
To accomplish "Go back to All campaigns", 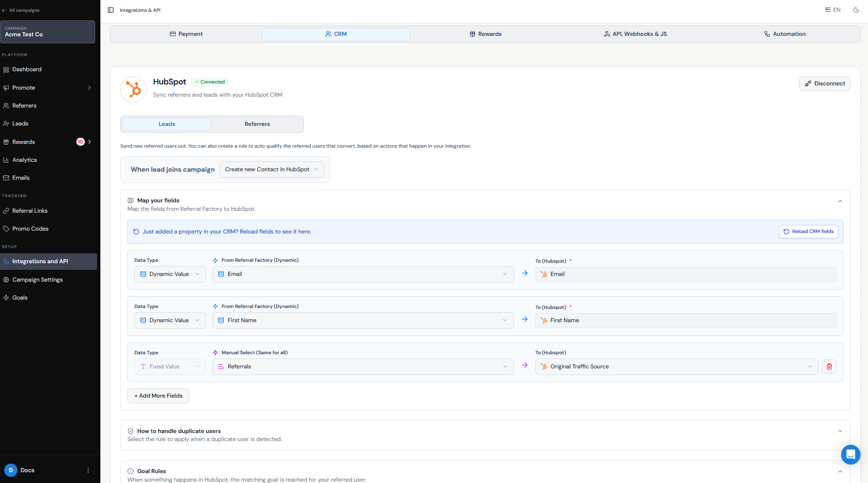I will (x=21, y=10).
